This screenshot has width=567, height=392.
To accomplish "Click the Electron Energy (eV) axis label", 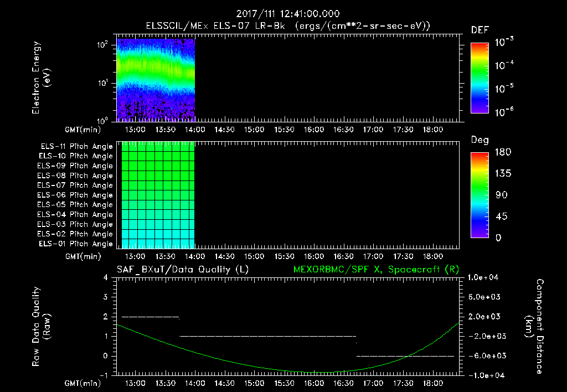I will pyautogui.click(x=41, y=78).
